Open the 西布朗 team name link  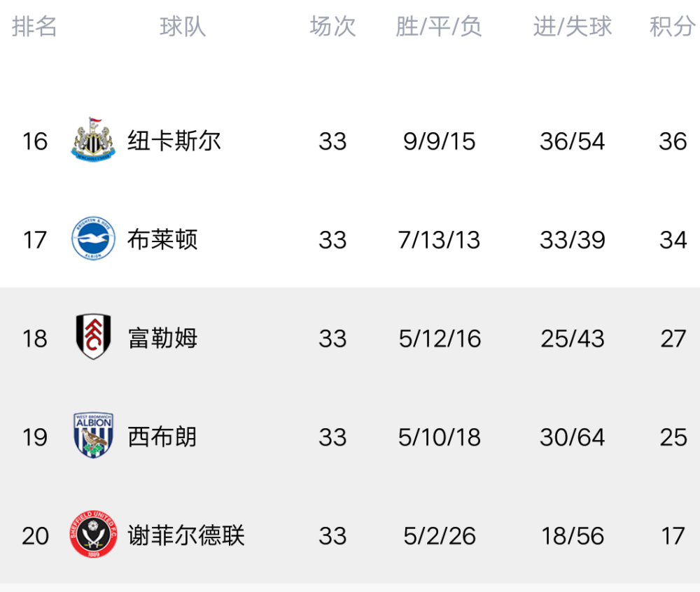[162, 437]
